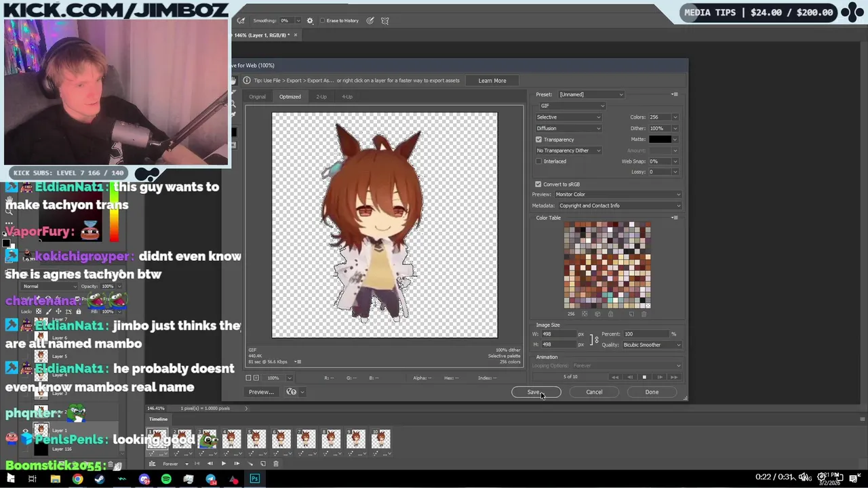Go to first frame in Save for Web animation
868x488 pixels.
[615, 377]
